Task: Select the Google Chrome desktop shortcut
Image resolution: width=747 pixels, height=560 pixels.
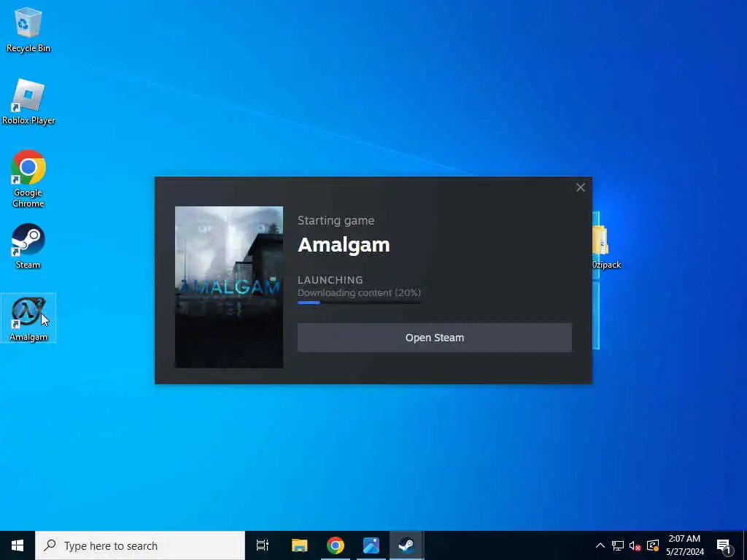Action: (28, 179)
